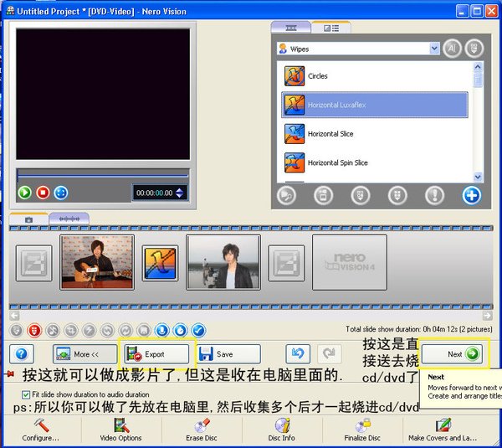Stop the preview with red stop button
This screenshot has height=448, width=502.
click(x=43, y=193)
